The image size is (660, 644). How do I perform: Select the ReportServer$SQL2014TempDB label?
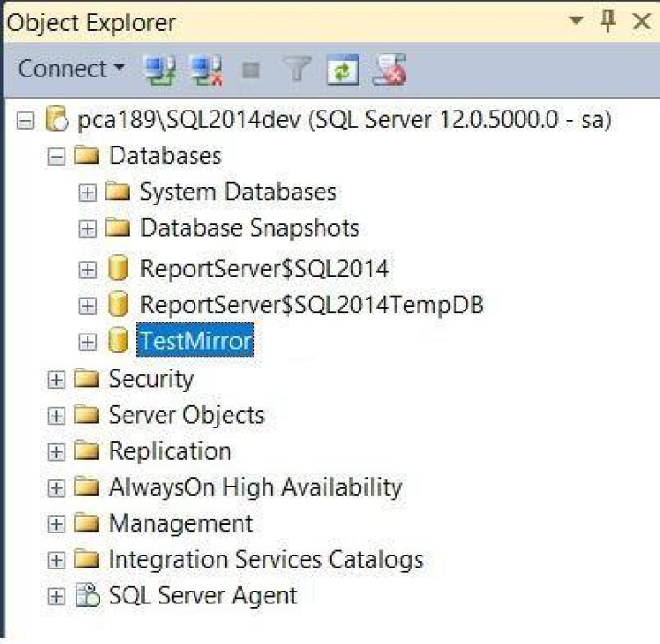click(312, 305)
